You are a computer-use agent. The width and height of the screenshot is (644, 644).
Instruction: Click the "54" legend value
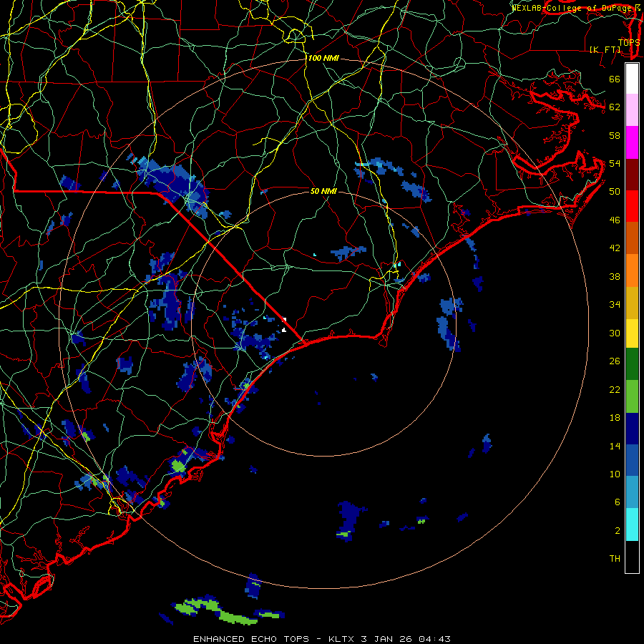pyautogui.click(x=615, y=163)
